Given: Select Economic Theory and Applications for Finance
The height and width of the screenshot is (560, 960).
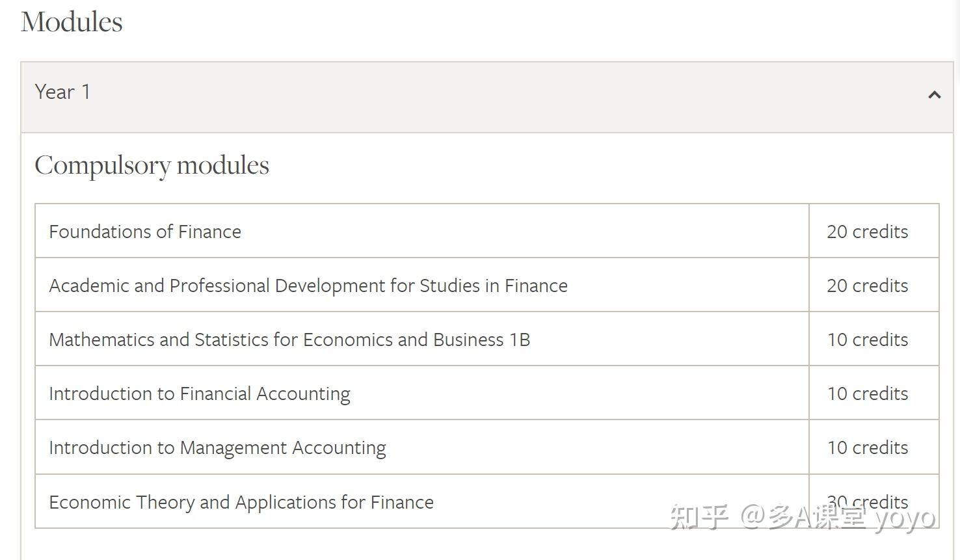Looking at the screenshot, I should pyautogui.click(x=241, y=502).
